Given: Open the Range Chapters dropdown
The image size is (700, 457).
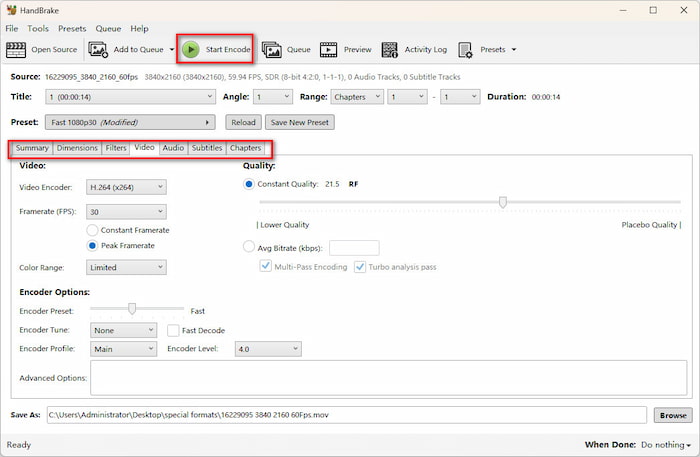Looking at the screenshot, I should click(x=357, y=97).
